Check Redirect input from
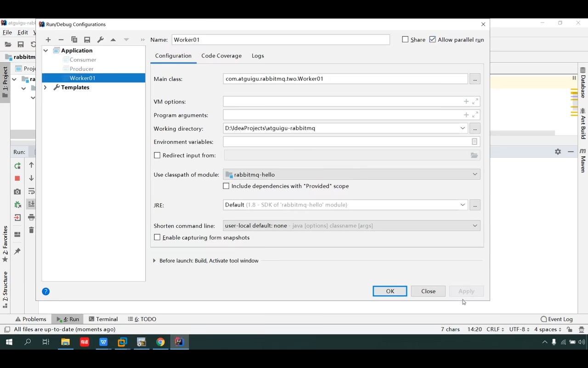This screenshot has width=588, height=368. [157, 155]
